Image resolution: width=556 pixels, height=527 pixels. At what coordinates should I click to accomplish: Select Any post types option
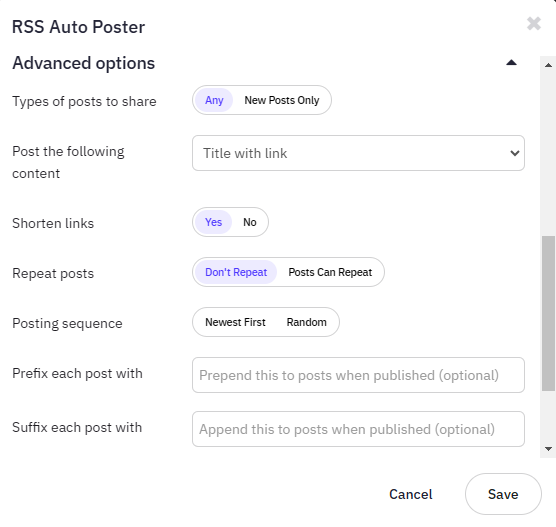[x=214, y=100]
